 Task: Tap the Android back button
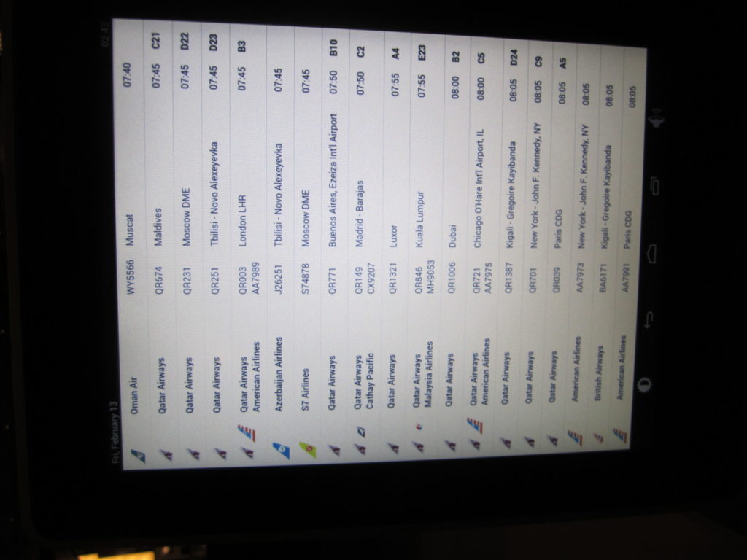coord(649,319)
